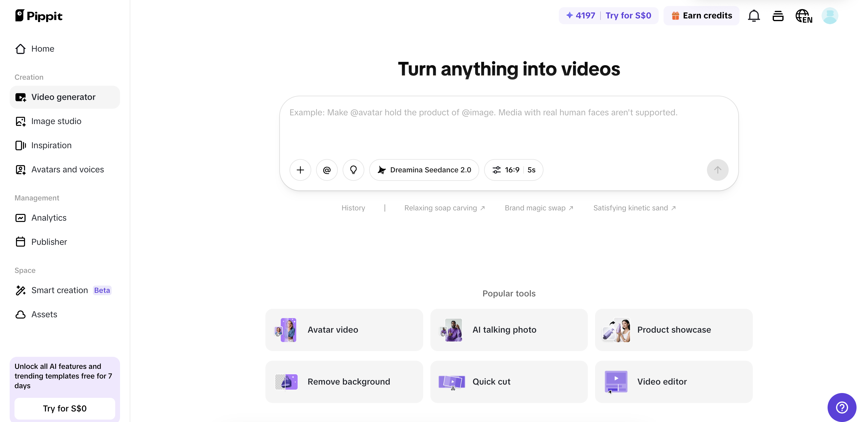Open the 16:9 aspect ratio settings
The image size is (868, 422).
513,170
